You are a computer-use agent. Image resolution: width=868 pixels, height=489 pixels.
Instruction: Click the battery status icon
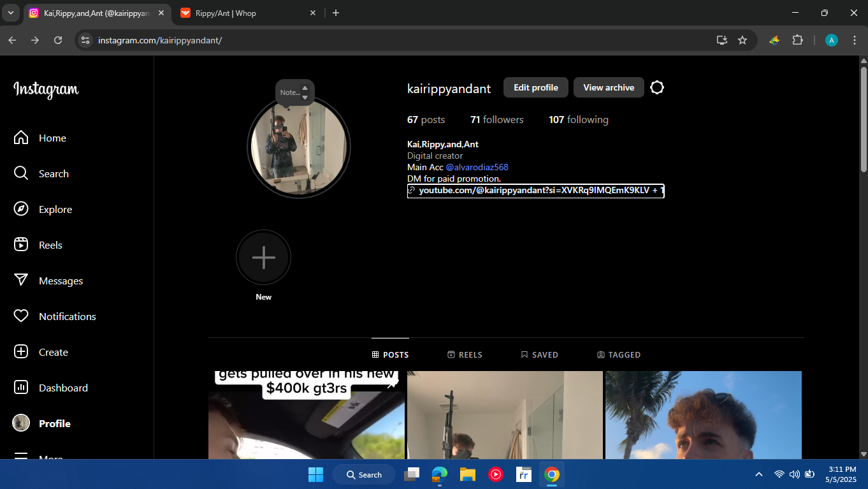[810, 474]
